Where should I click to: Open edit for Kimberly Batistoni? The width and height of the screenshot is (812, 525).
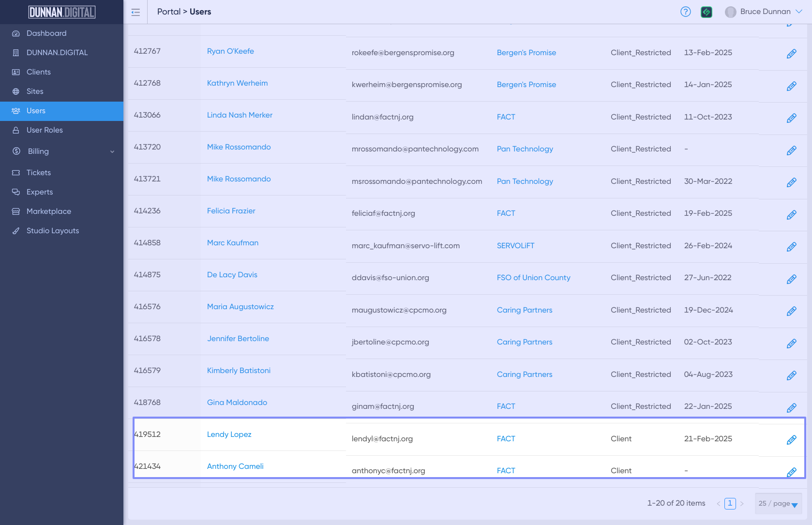pyautogui.click(x=791, y=375)
